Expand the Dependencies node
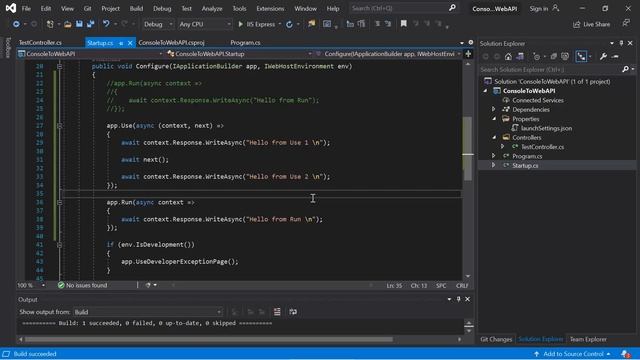Image resolution: width=640 pixels, height=360 pixels. tap(494, 109)
